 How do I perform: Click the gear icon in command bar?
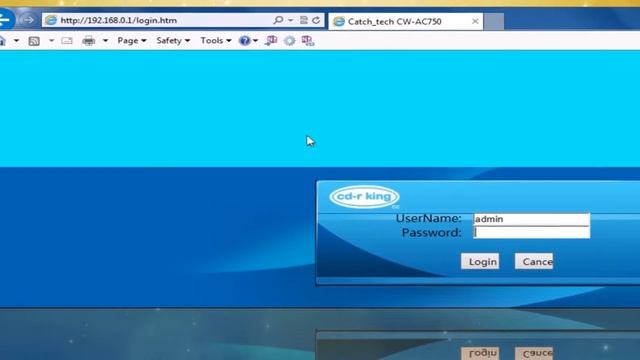pyautogui.click(x=289, y=41)
